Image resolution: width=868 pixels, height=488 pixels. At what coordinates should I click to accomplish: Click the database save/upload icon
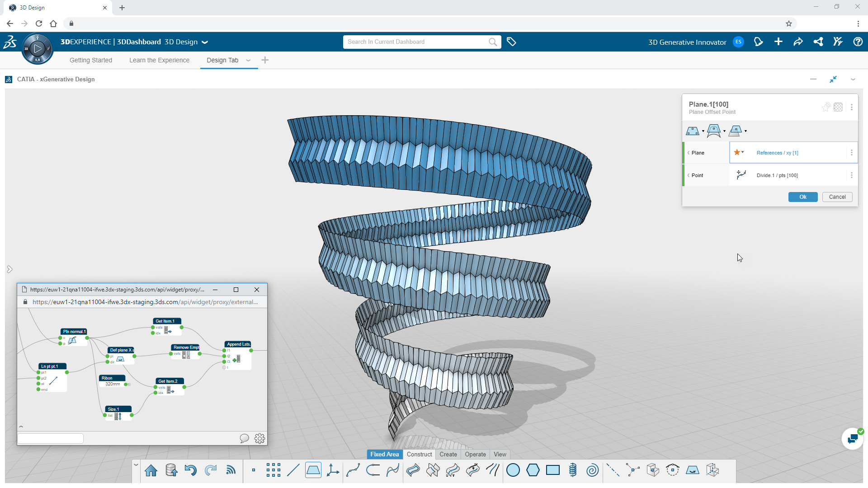171,470
